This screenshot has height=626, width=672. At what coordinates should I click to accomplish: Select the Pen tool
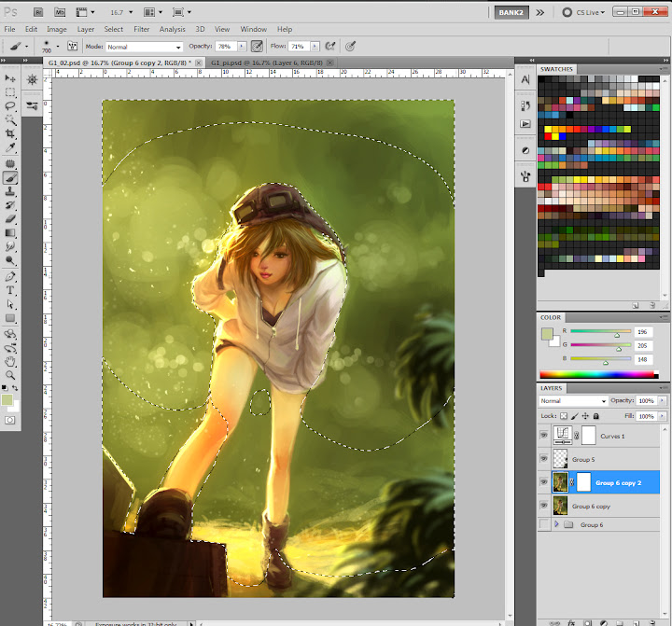(x=10, y=277)
